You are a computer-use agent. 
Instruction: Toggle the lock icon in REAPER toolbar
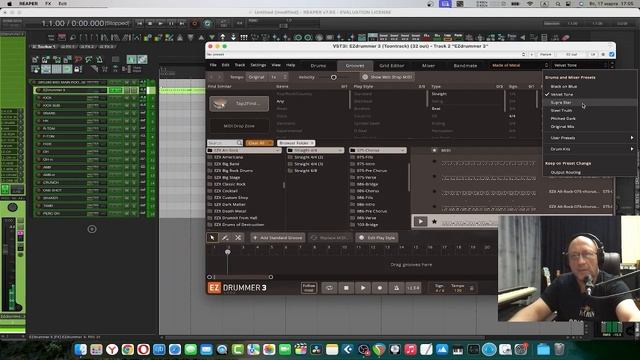click(x=77, y=69)
